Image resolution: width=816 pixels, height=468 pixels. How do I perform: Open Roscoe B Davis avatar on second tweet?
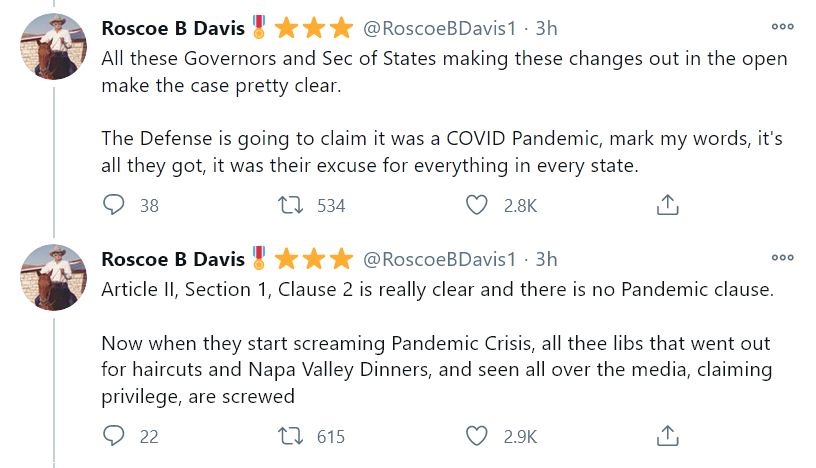coord(54,277)
